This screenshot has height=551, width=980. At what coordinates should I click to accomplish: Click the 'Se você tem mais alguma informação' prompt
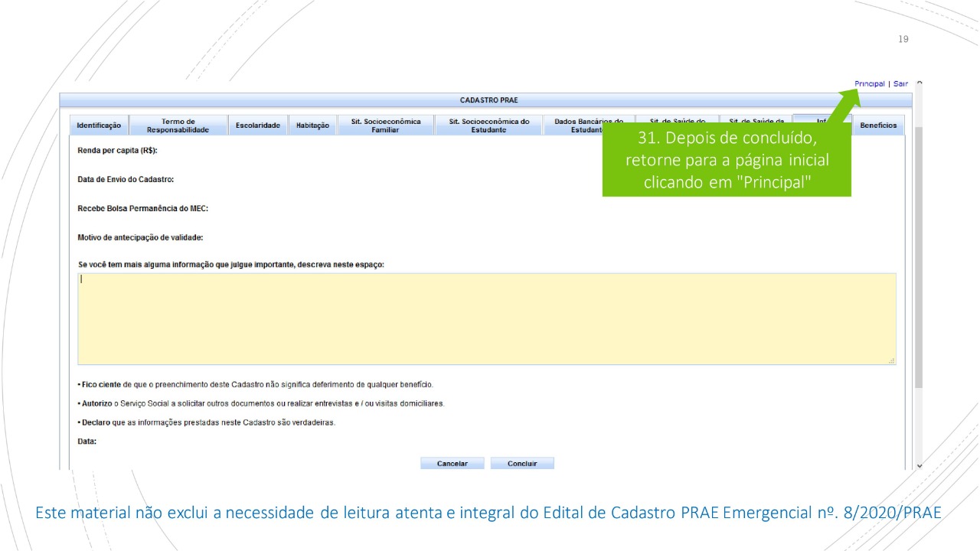pyautogui.click(x=231, y=265)
